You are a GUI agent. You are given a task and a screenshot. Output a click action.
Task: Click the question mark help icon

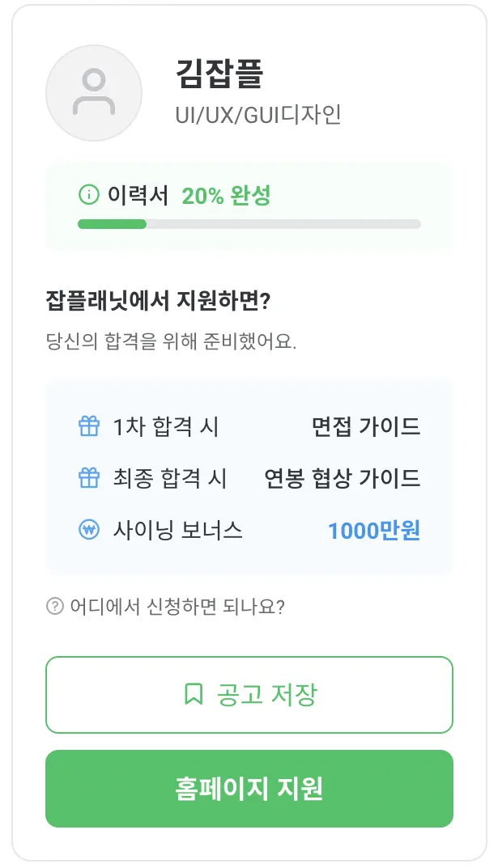coord(55,606)
